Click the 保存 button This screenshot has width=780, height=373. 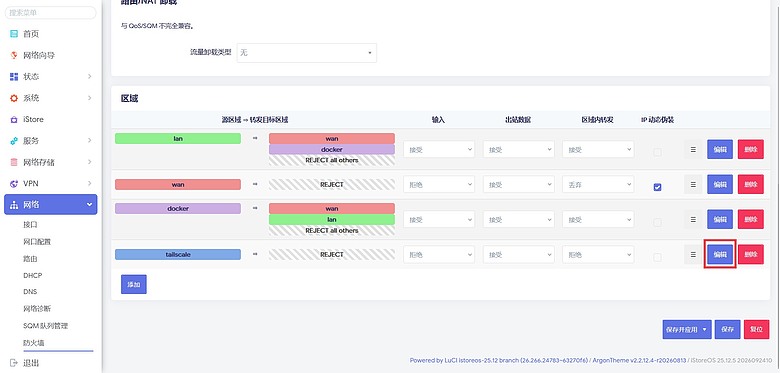[727, 329]
